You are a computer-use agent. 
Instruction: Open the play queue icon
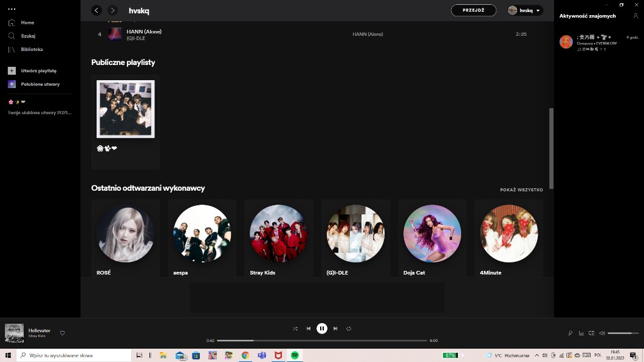tap(581, 333)
